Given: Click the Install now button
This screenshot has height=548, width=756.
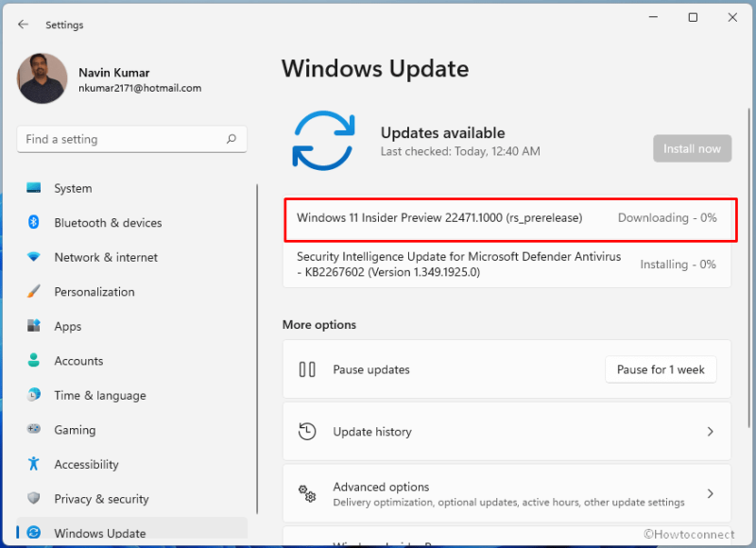Looking at the screenshot, I should click(x=692, y=148).
